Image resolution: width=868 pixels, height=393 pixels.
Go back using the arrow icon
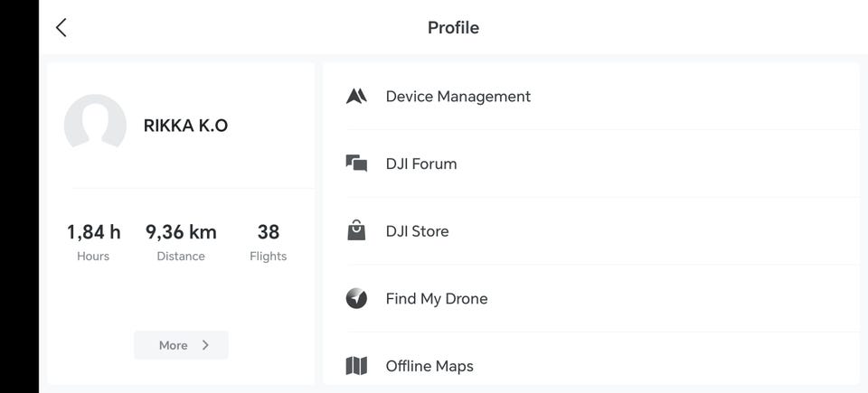coord(61,27)
